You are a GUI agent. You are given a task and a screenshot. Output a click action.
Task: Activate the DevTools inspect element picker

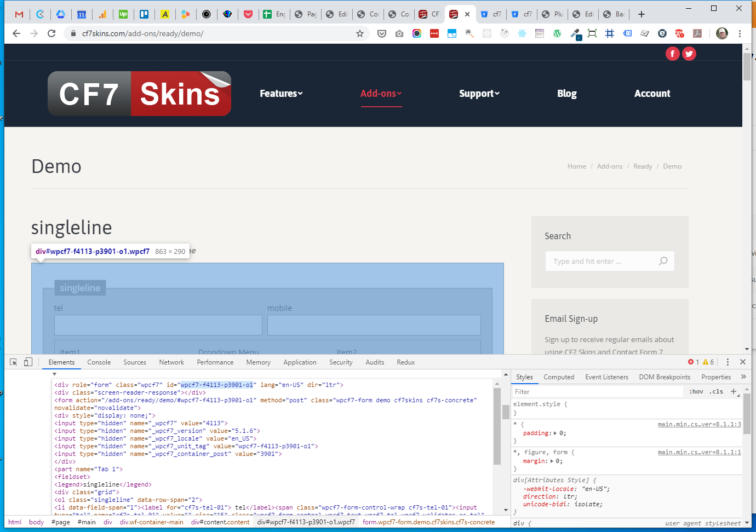click(14, 362)
